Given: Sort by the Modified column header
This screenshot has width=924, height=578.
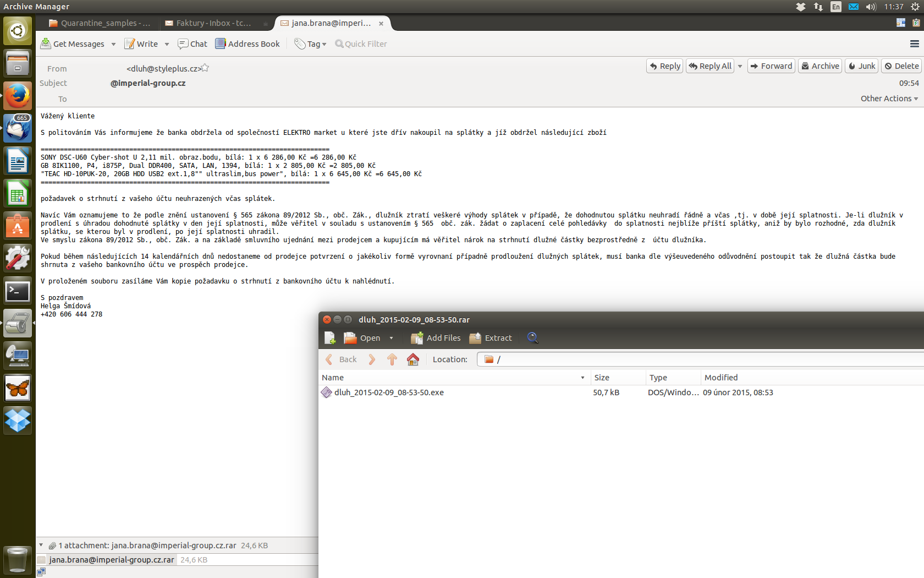Looking at the screenshot, I should pyautogui.click(x=812, y=378).
